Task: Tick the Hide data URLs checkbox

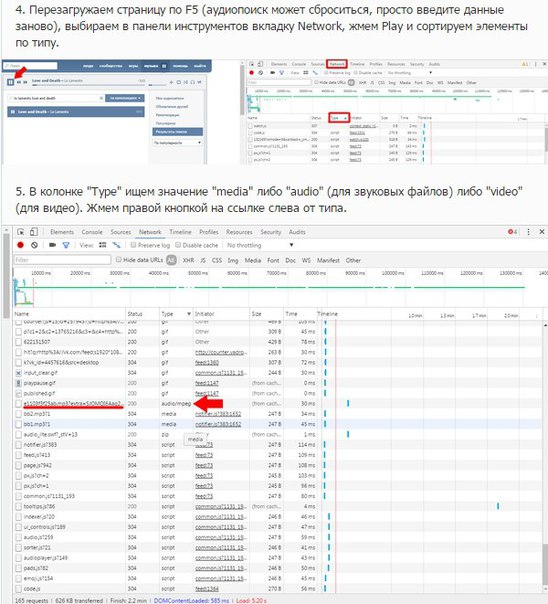Action: pos(119,260)
